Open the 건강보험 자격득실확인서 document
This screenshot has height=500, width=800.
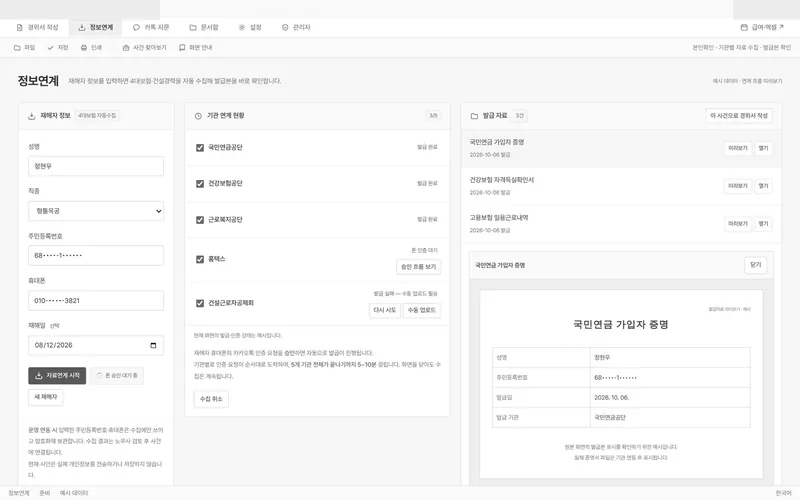[x=763, y=186]
